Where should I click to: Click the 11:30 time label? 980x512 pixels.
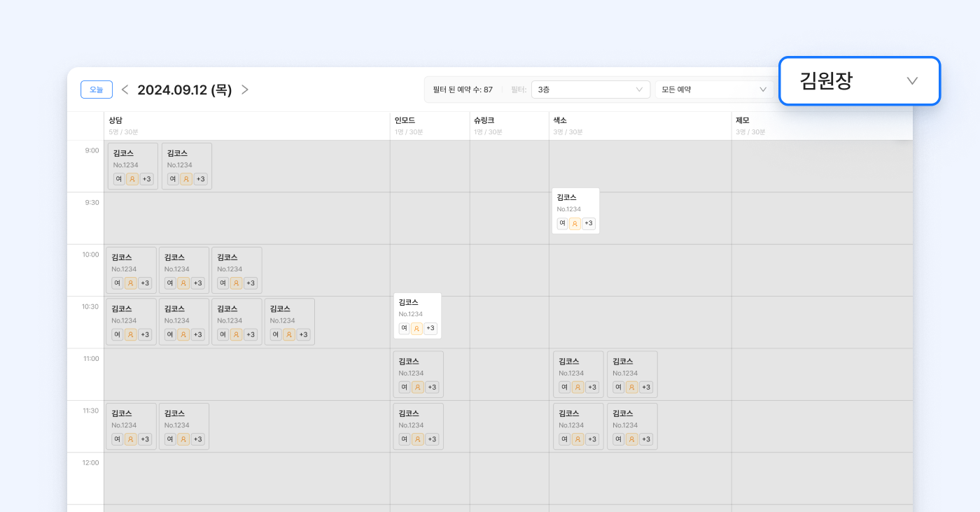pos(90,411)
